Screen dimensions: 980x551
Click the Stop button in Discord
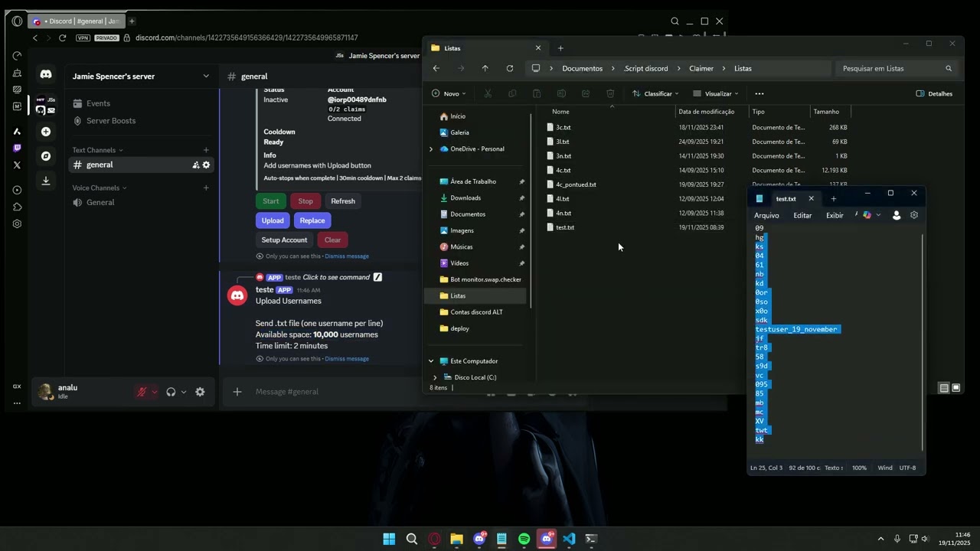tap(305, 201)
